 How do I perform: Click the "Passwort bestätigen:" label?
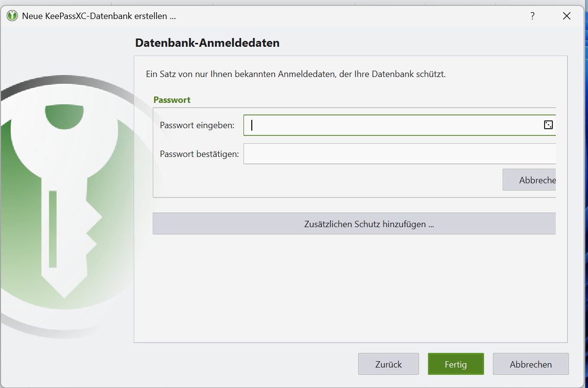199,154
